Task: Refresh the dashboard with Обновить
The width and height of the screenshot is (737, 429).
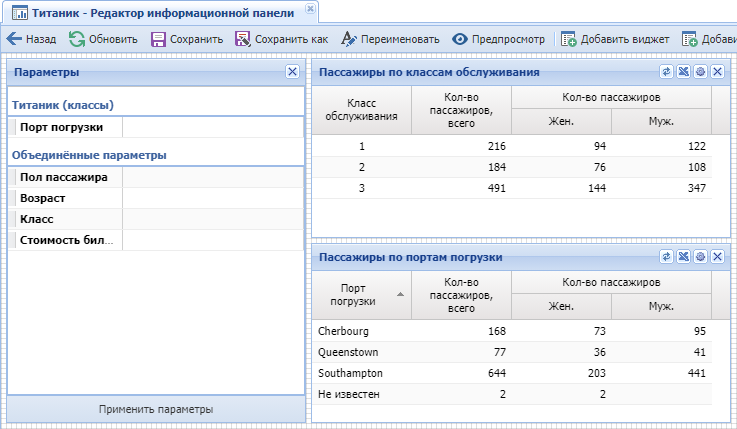Action: [103, 39]
